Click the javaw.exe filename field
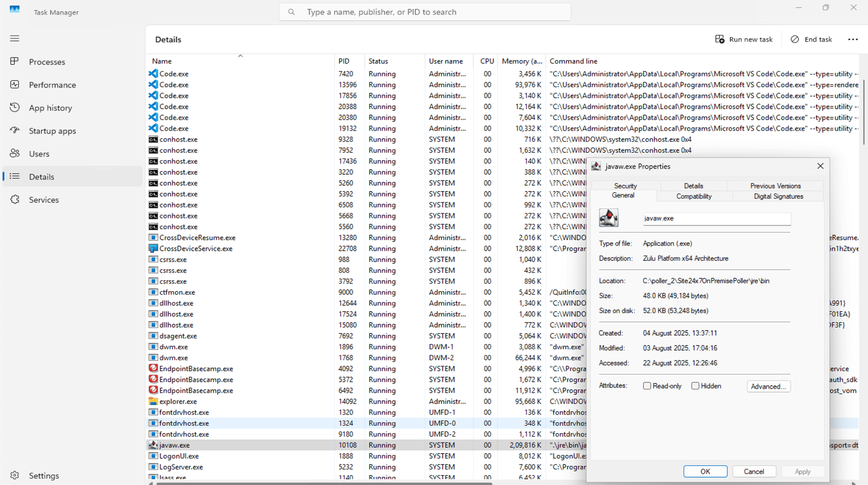 [717, 219]
